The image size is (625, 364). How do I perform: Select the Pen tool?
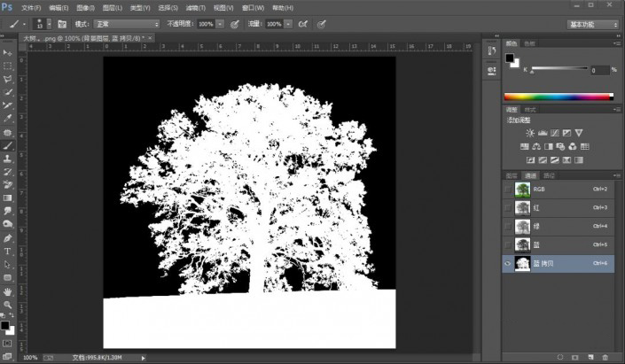(x=8, y=239)
